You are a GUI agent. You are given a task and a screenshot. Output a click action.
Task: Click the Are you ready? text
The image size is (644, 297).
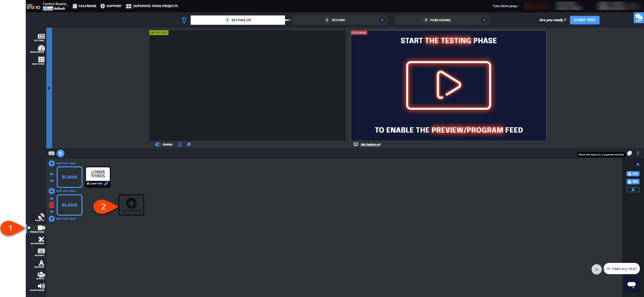click(x=552, y=20)
